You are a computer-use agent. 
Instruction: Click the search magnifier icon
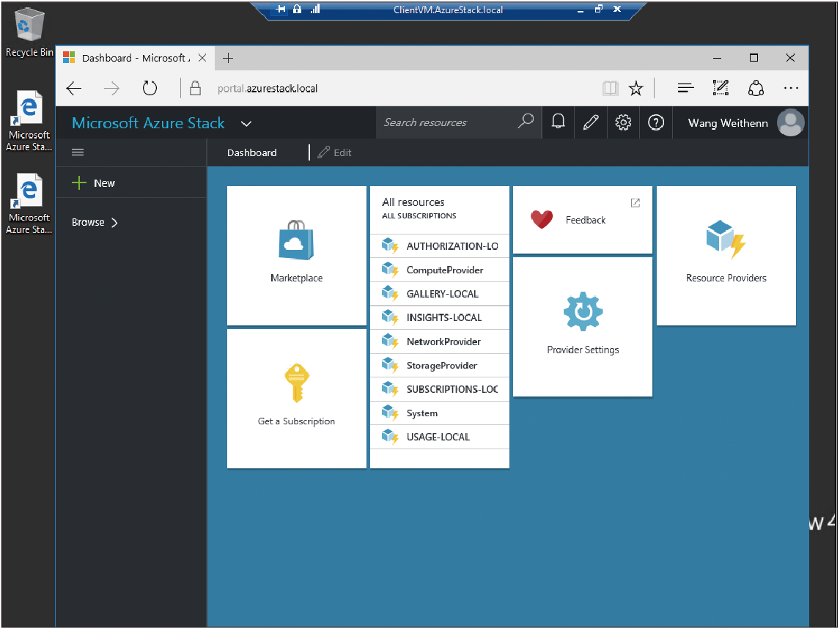tap(526, 121)
